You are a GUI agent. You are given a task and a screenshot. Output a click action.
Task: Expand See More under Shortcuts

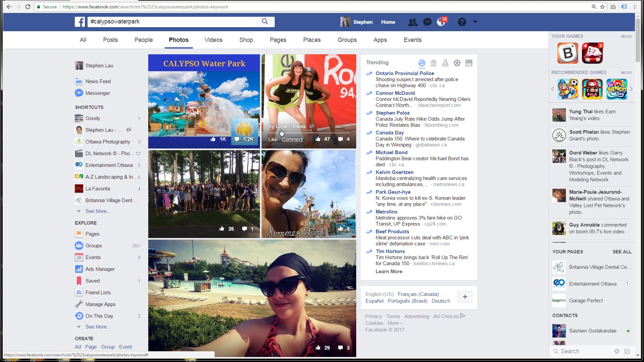click(98, 211)
